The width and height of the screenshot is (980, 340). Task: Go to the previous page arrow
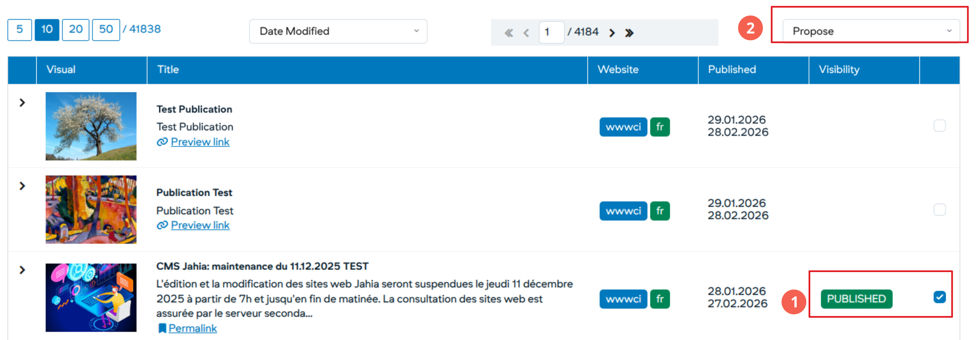click(526, 33)
